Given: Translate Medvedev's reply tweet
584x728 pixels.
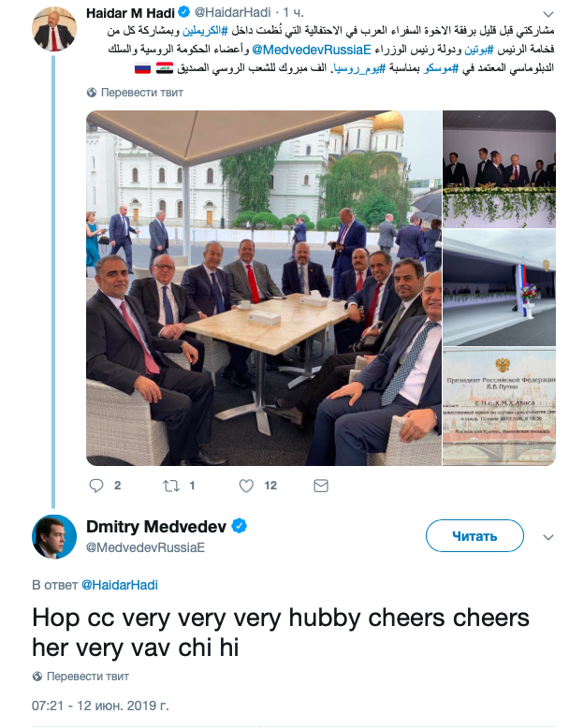Looking at the screenshot, I should pyautogui.click(x=87, y=676).
